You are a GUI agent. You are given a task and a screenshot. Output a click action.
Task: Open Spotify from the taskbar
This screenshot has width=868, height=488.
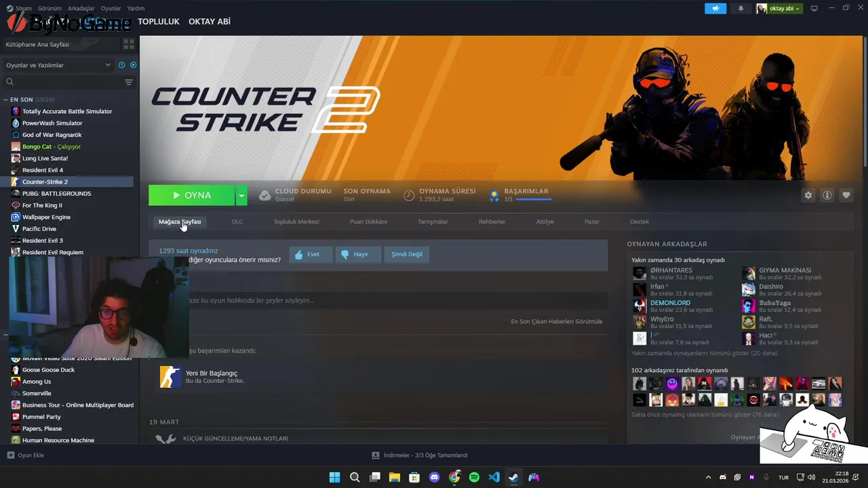point(474,477)
